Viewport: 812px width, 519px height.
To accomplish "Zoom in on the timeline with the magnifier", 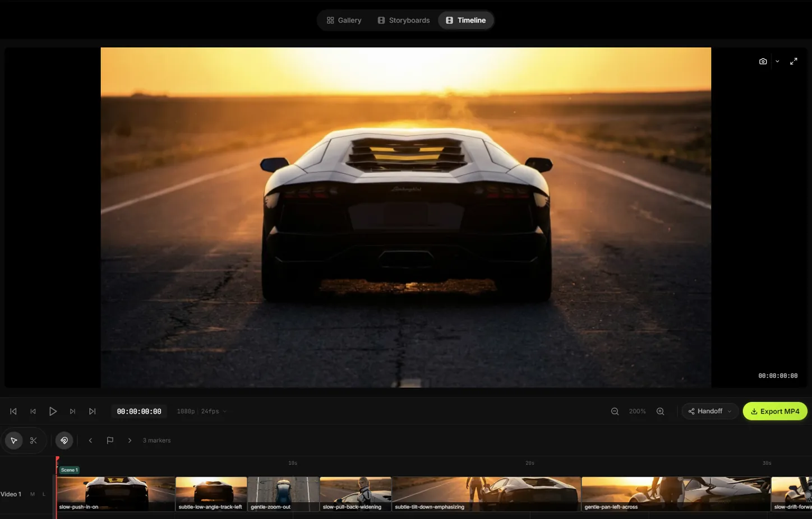I will [x=660, y=411].
